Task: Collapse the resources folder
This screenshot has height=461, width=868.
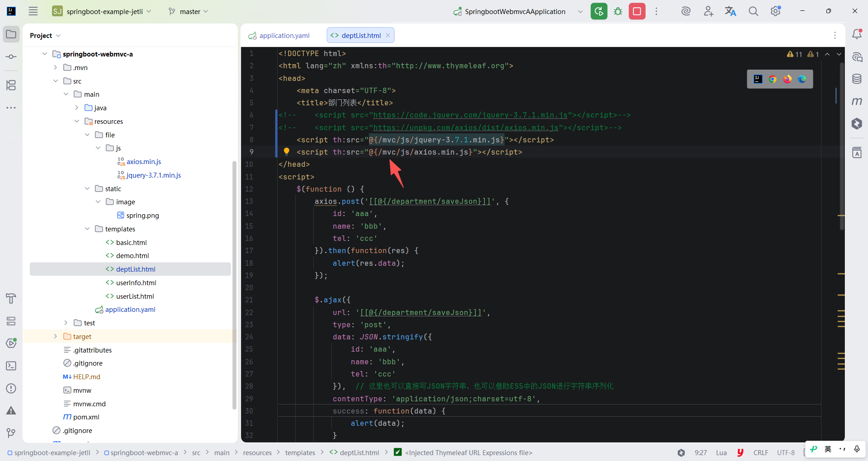Action: point(76,121)
